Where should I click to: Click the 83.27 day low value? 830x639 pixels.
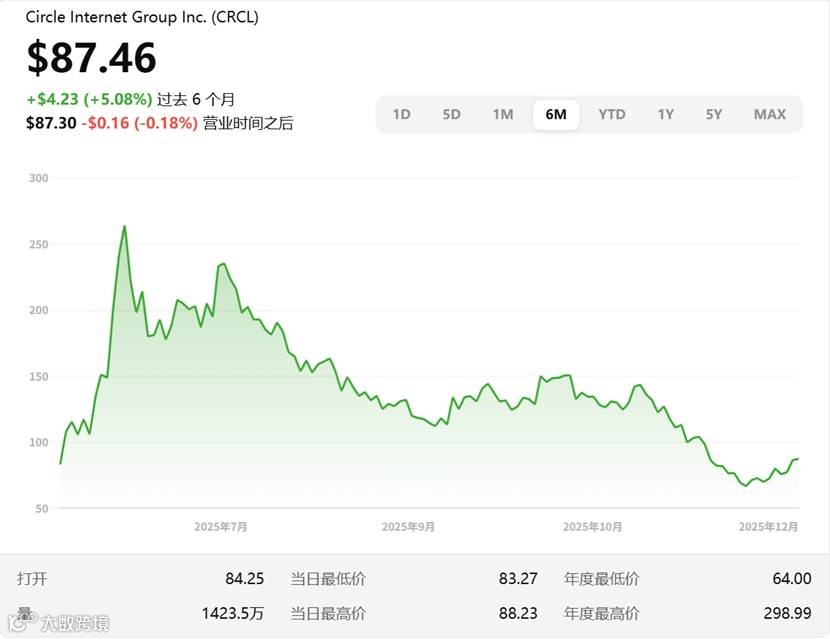pyautogui.click(x=518, y=579)
